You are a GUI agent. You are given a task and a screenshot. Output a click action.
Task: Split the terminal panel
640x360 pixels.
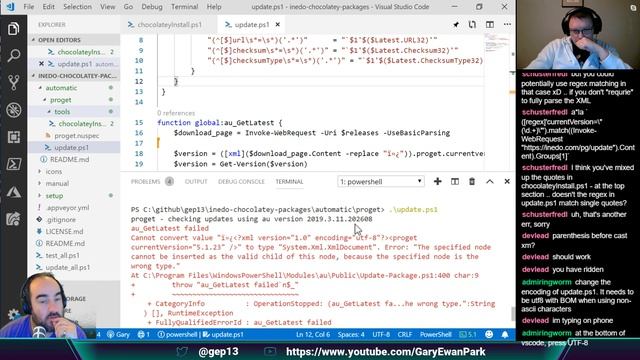[x=455, y=182]
